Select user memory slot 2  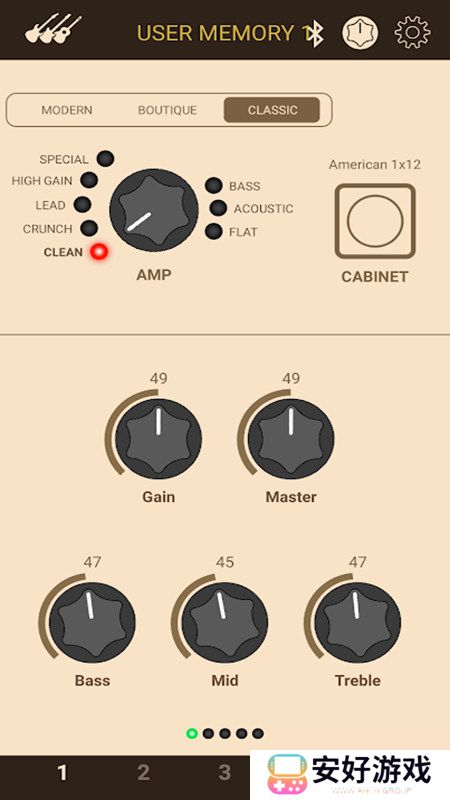(x=143, y=772)
